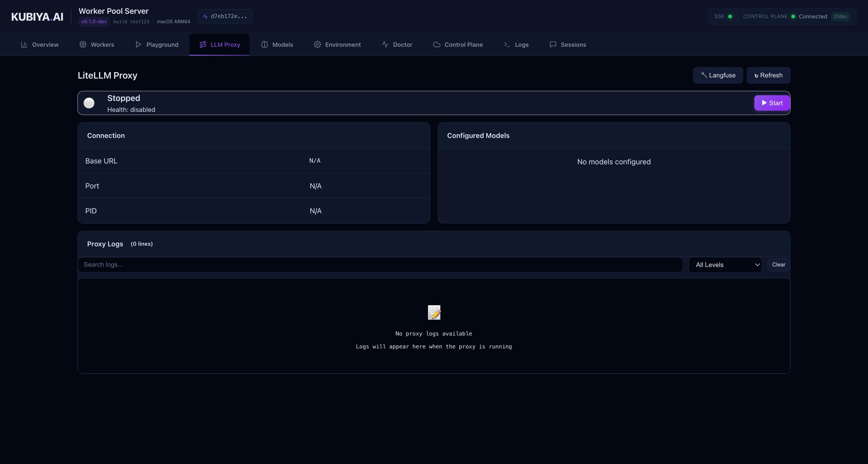Click the Configured Models panel heading
This screenshot has width=868, height=464.
pos(478,135)
